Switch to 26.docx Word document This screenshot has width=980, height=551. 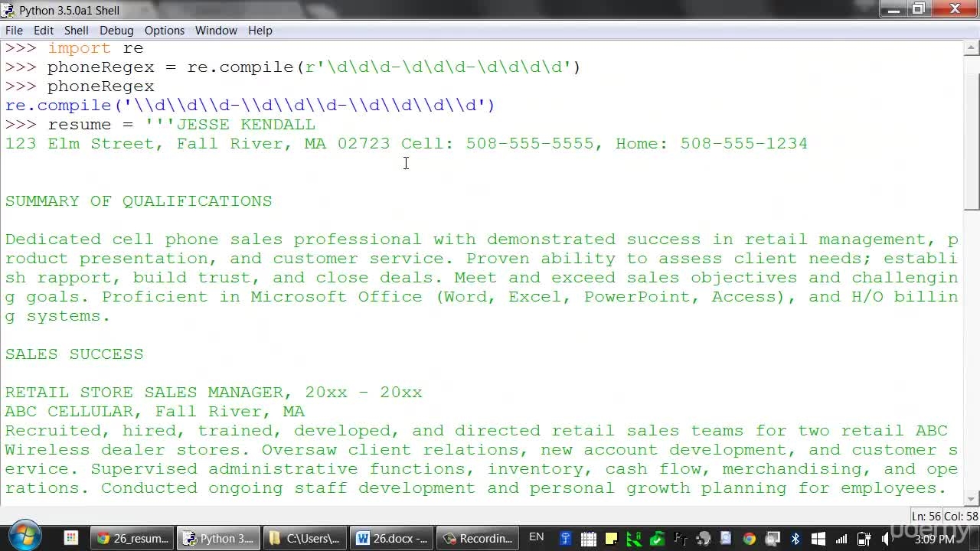point(392,539)
